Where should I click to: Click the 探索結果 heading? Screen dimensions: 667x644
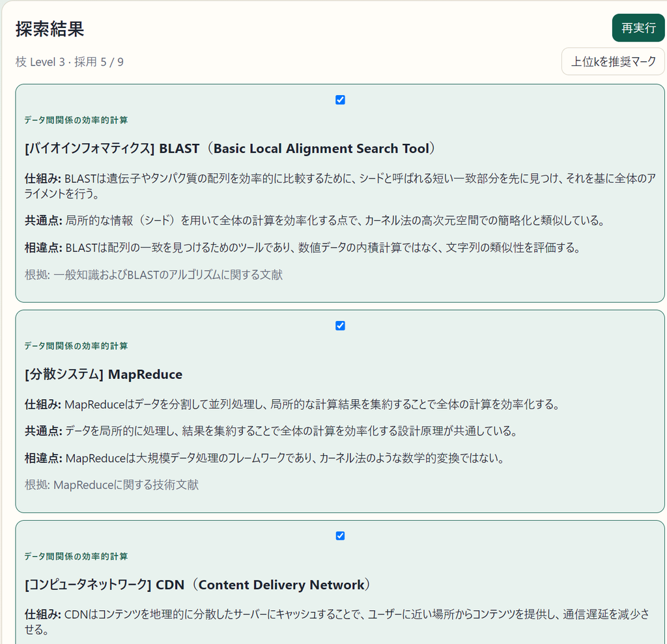[50, 29]
